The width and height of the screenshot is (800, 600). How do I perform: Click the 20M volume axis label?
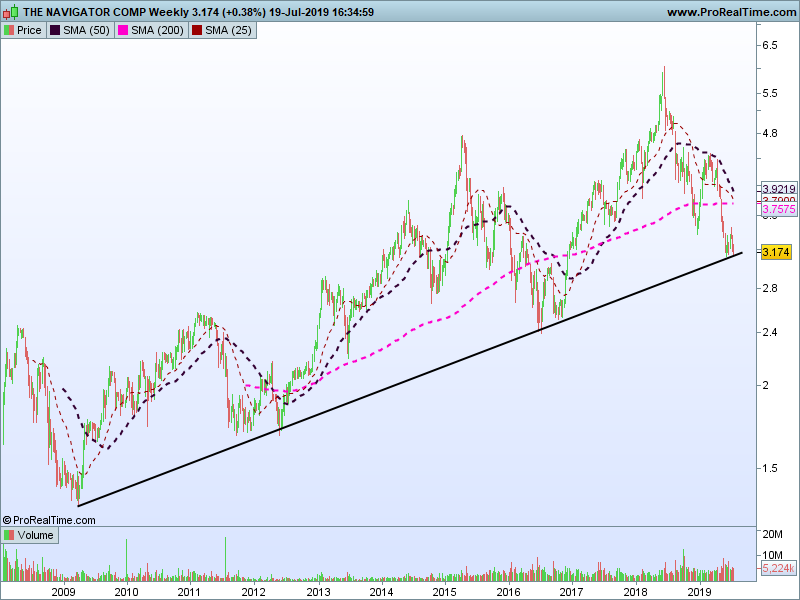click(772, 534)
